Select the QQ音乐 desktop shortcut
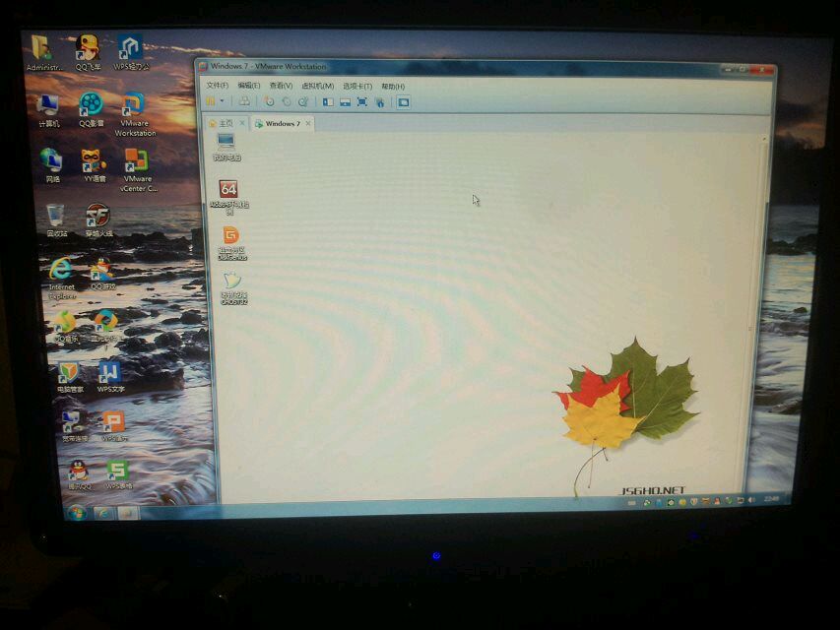The height and width of the screenshot is (630, 840). coord(66,326)
